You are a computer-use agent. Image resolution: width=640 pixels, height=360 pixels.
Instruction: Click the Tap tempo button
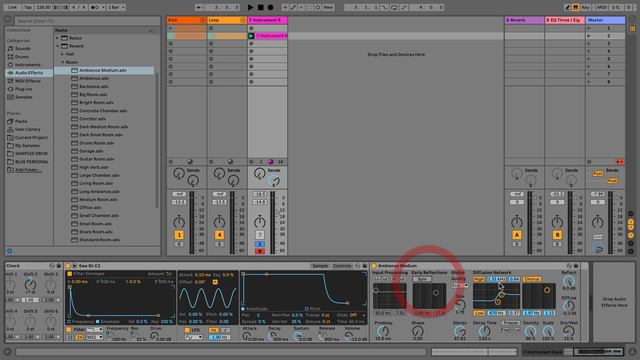click(x=28, y=7)
